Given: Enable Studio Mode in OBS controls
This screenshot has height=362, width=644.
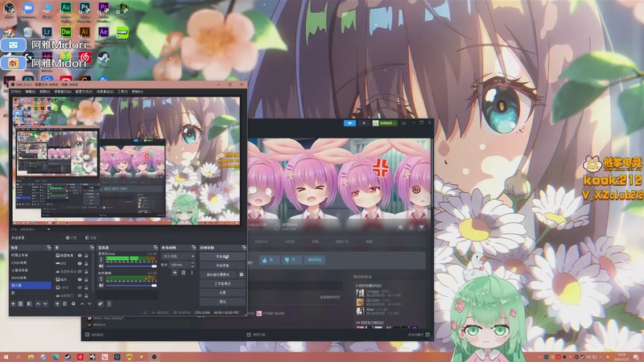Looking at the screenshot, I should [x=222, y=284].
